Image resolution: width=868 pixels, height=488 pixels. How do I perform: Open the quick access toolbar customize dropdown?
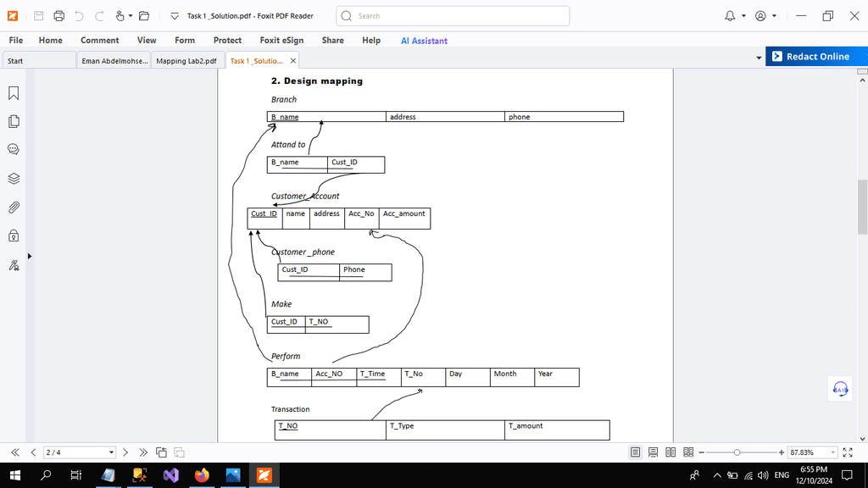[175, 16]
